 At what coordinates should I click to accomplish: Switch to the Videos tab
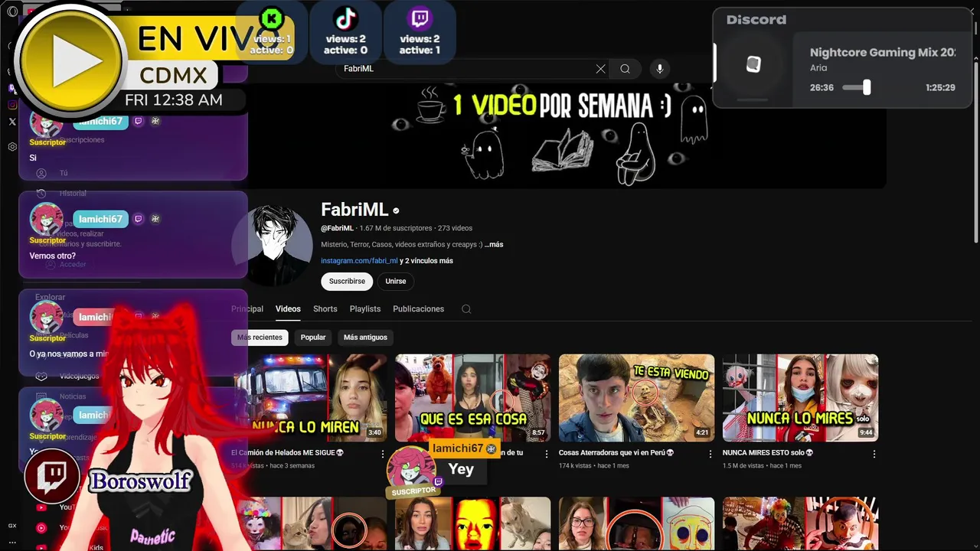[288, 309]
